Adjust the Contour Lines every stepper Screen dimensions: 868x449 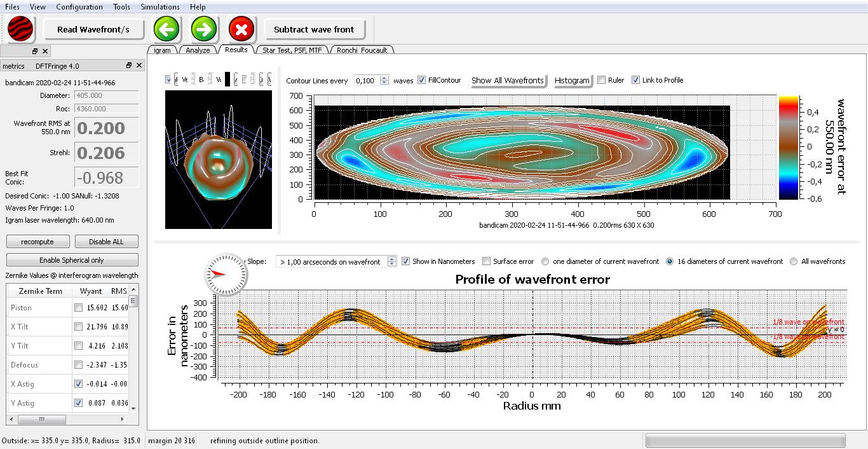(x=384, y=80)
